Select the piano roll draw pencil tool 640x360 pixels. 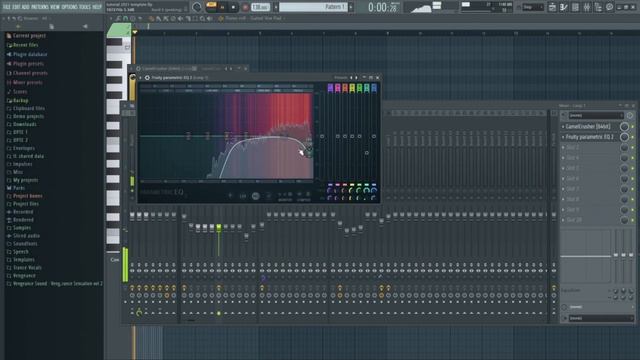click(x=151, y=18)
